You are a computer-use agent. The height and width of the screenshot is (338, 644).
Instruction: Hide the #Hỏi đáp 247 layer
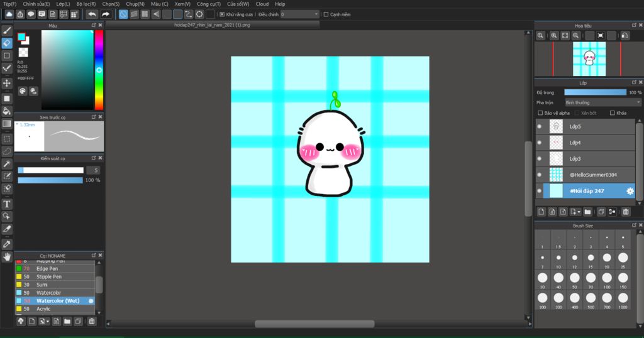point(539,191)
